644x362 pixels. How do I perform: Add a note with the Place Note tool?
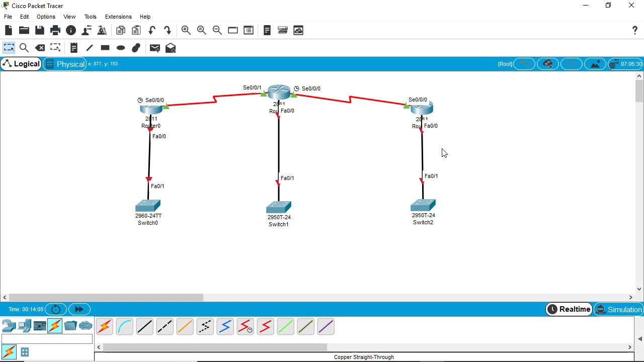(x=73, y=48)
